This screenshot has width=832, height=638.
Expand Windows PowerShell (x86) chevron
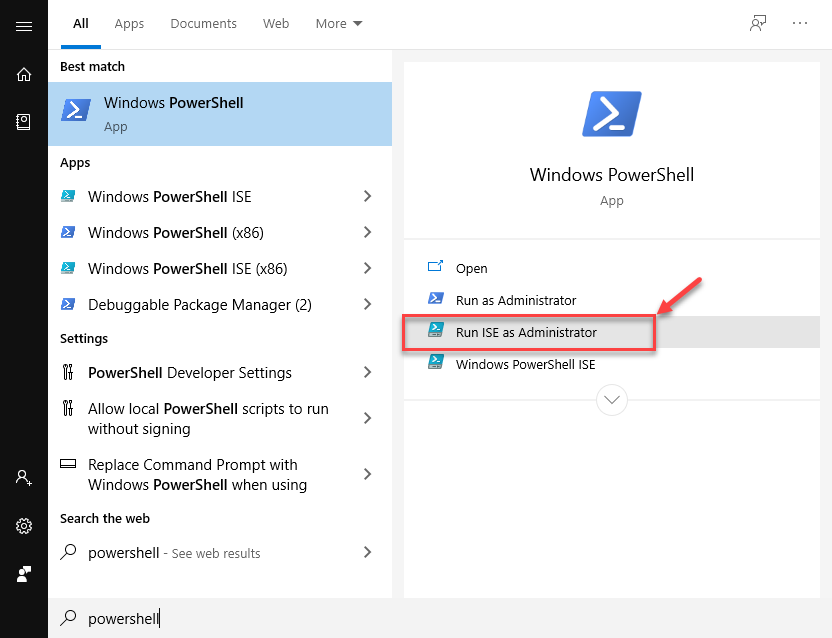coord(367,233)
